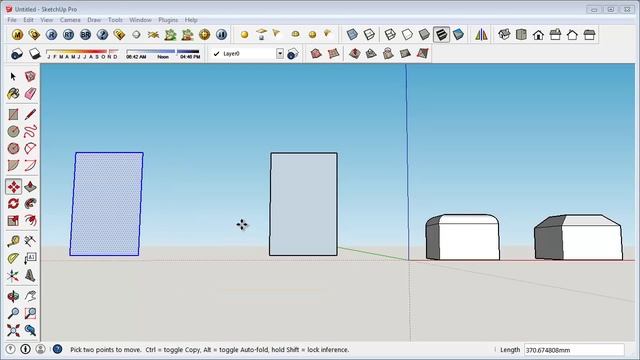Click the blue RT plugin button
The image size is (640, 360).
coord(68,35)
